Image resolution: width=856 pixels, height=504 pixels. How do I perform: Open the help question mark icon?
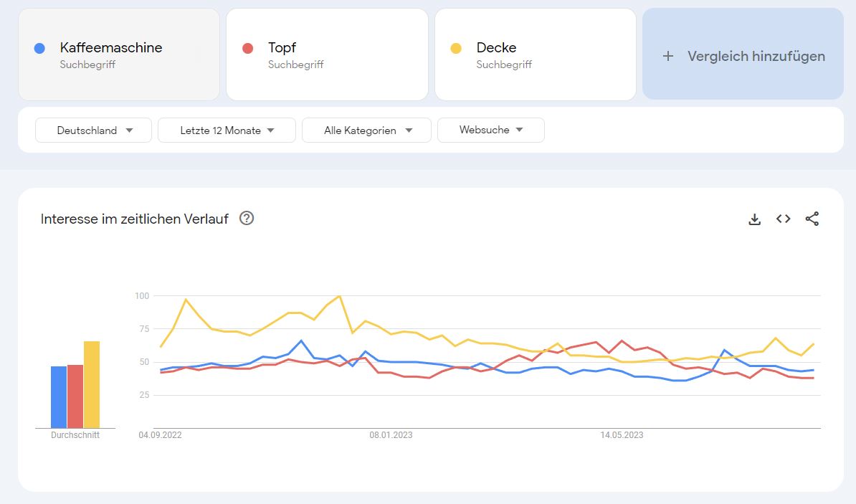(247, 218)
